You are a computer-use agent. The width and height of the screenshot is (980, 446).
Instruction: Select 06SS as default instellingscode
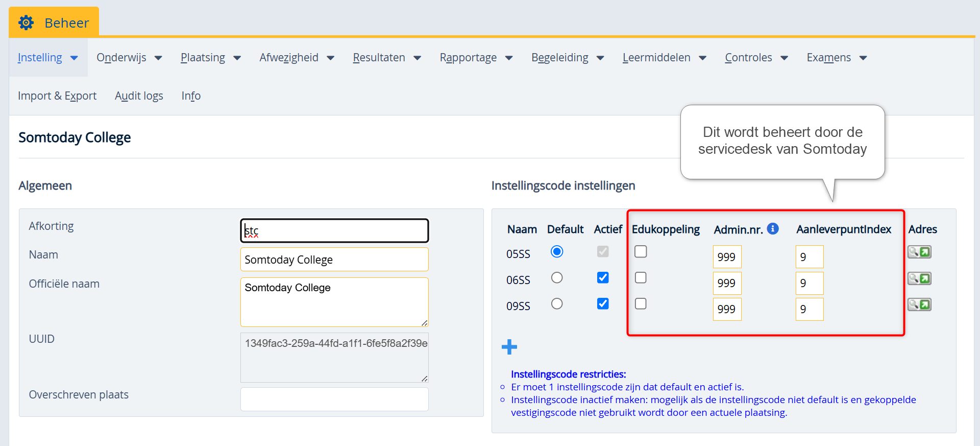[557, 277]
